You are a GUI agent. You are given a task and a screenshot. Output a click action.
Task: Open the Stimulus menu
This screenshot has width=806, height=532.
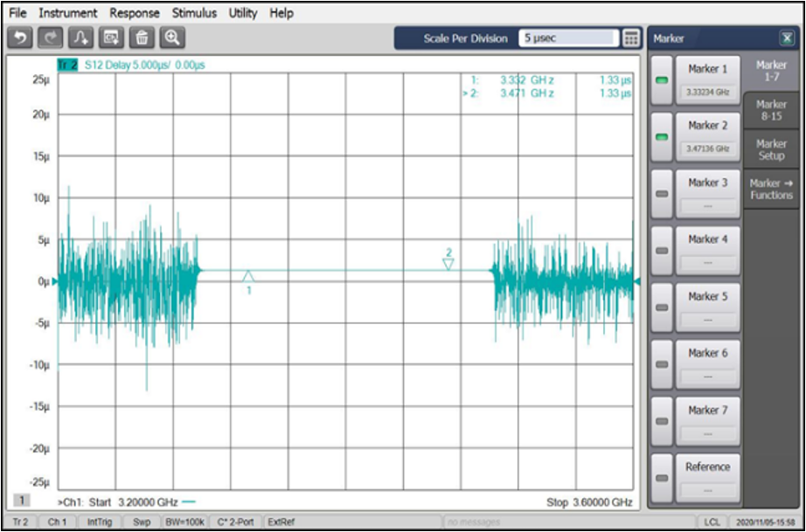[194, 13]
